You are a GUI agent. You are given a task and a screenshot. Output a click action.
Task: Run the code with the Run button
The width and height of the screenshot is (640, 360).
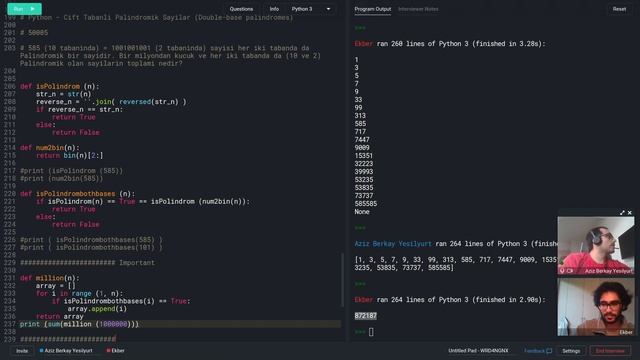24,9
